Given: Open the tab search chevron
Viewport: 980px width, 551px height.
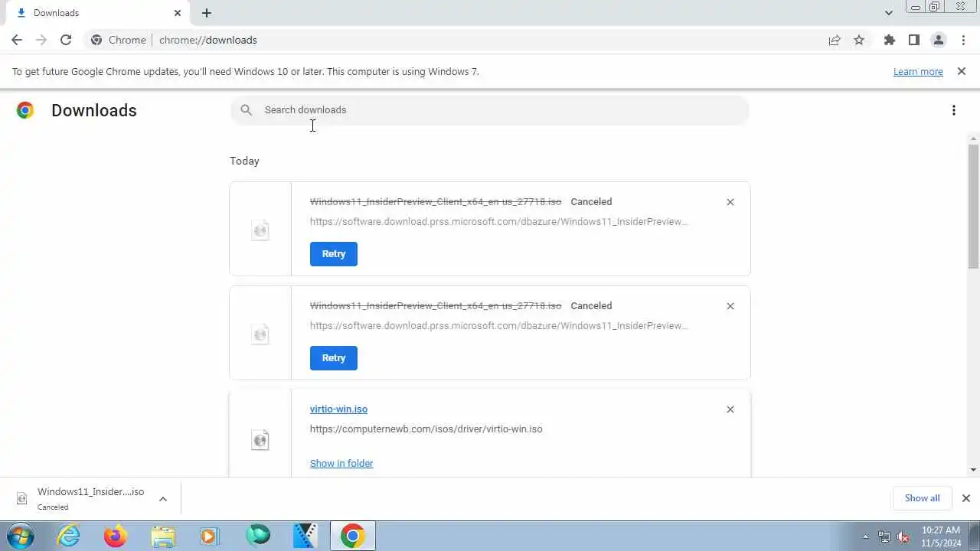Looking at the screenshot, I should tap(888, 13).
